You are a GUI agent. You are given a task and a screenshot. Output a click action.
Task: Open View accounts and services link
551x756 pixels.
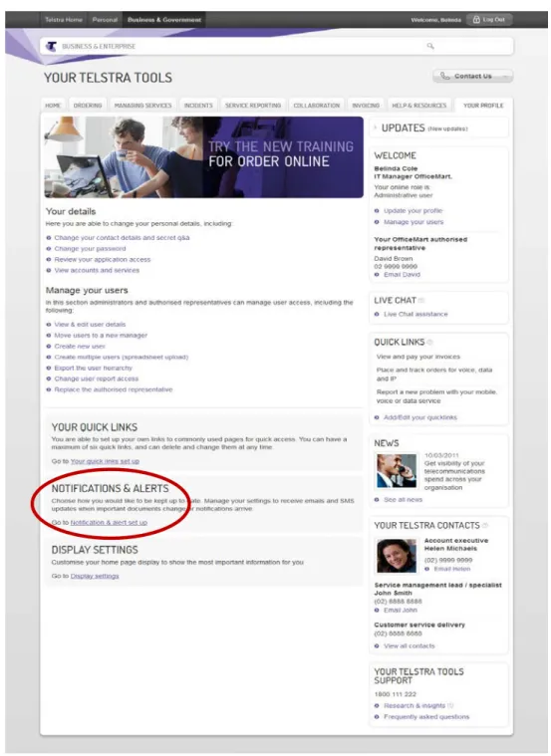tap(97, 271)
